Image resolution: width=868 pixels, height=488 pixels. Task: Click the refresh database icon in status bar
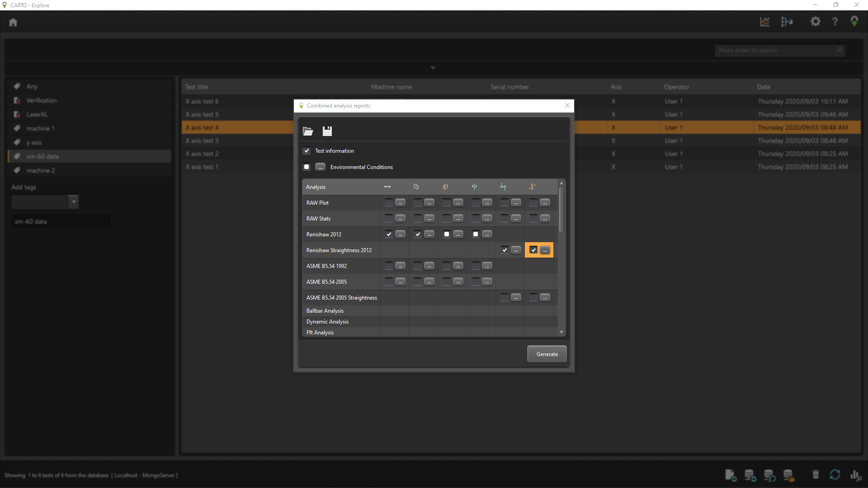tap(835, 474)
